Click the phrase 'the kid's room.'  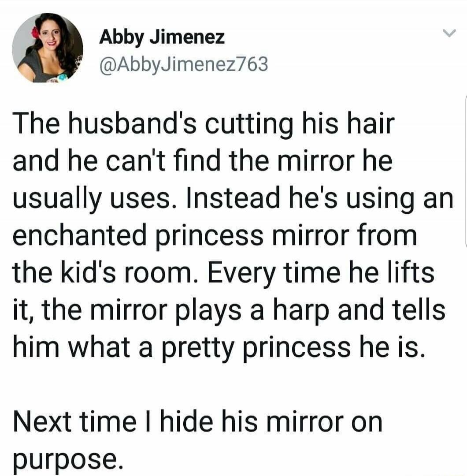pos(106,273)
